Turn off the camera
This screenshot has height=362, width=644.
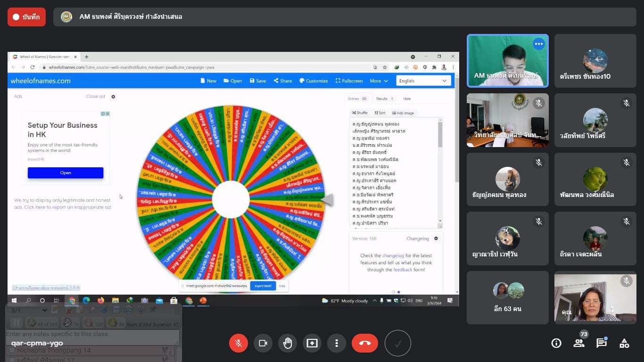pyautogui.click(x=263, y=343)
